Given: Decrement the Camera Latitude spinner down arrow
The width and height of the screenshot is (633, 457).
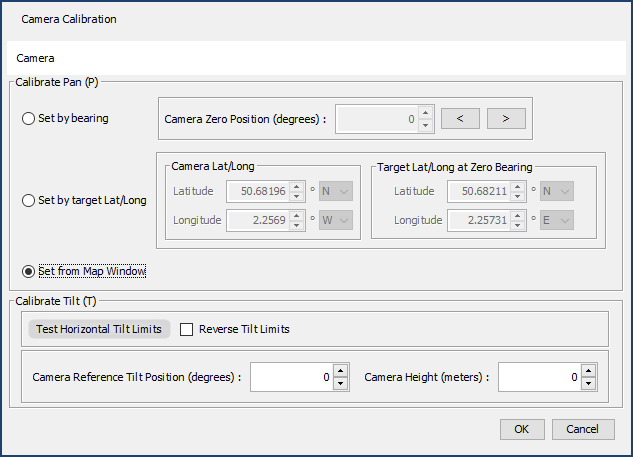Looking at the screenshot, I should click(x=297, y=196).
